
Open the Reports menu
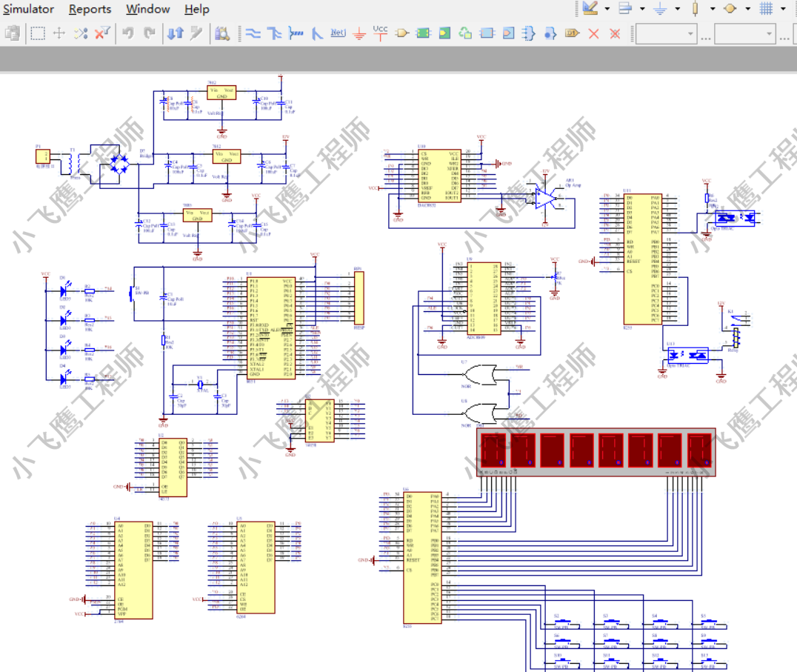90,9
